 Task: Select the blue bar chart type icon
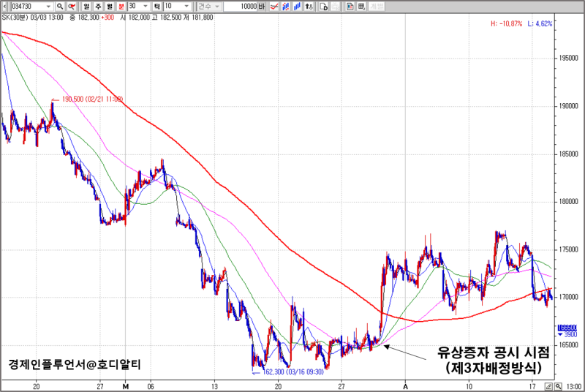click(x=298, y=7)
